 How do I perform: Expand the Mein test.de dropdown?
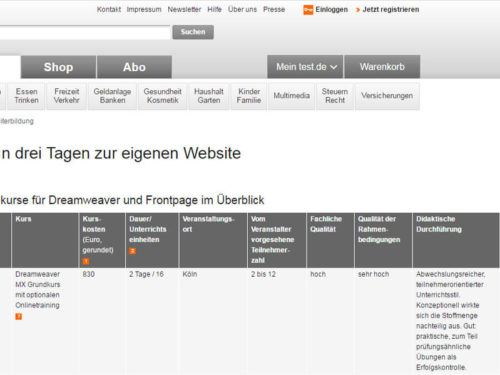pyautogui.click(x=305, y=67)
